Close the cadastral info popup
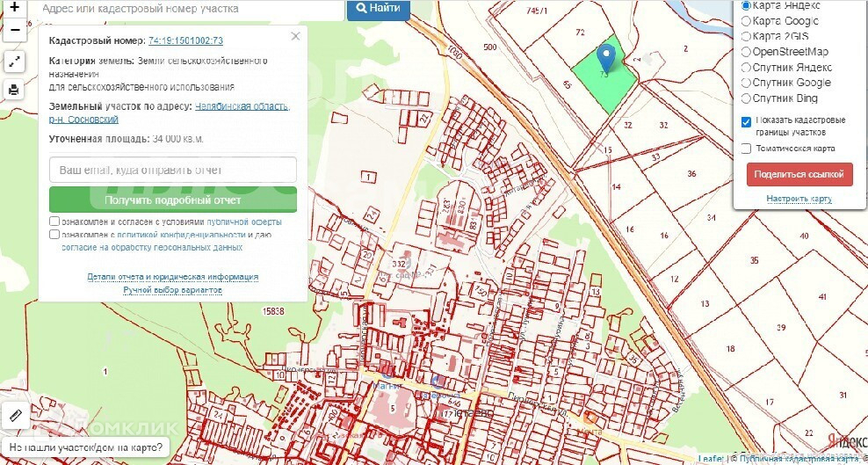This screenshot has height=465, width=868. [295, 37]
